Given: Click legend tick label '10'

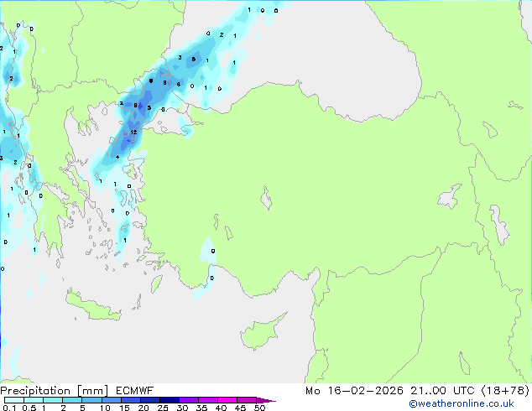Looking at the screenshot, I should click(105, 408).
